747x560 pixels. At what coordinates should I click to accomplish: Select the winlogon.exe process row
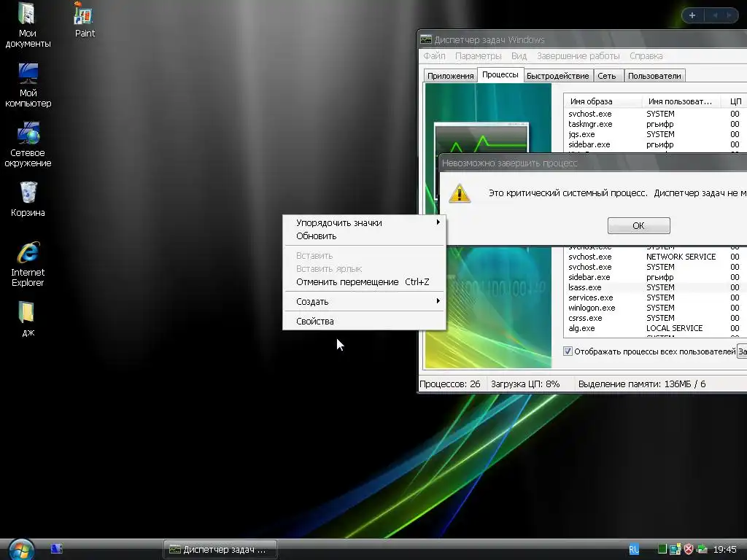(x=656, y=308)
